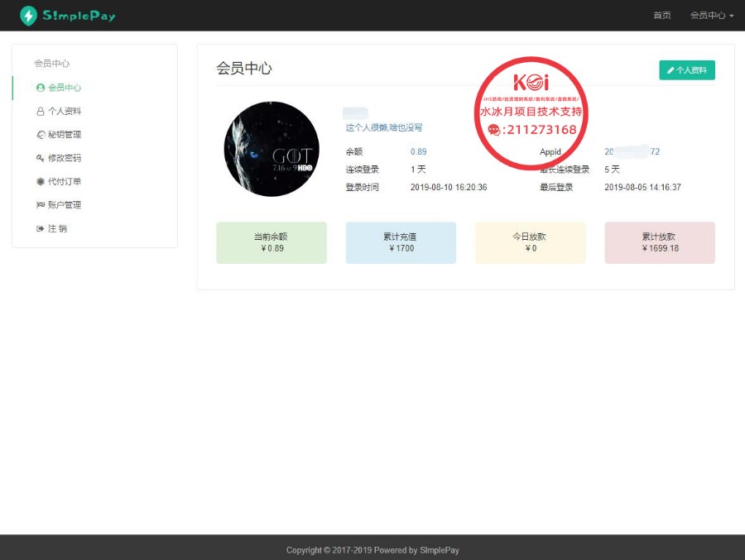Open 秘钥管理 via its sidebar icon
Viewport: 745px width, 560px height.
point(41,134)
